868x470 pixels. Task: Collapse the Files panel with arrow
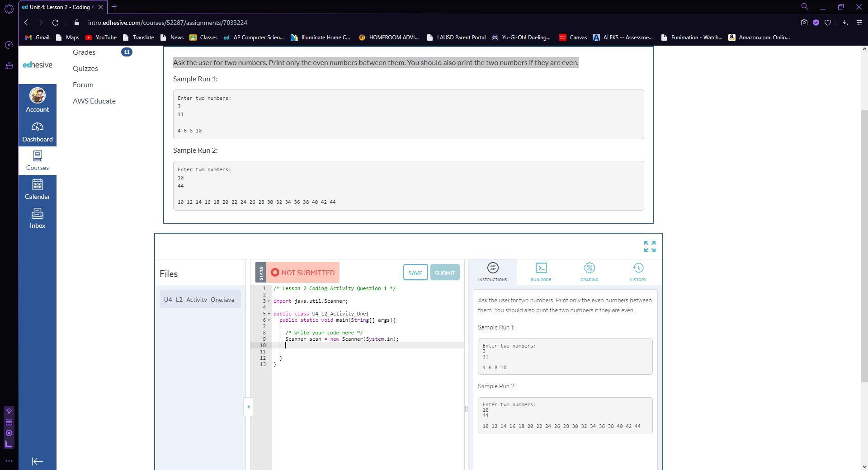click(248, 407)
